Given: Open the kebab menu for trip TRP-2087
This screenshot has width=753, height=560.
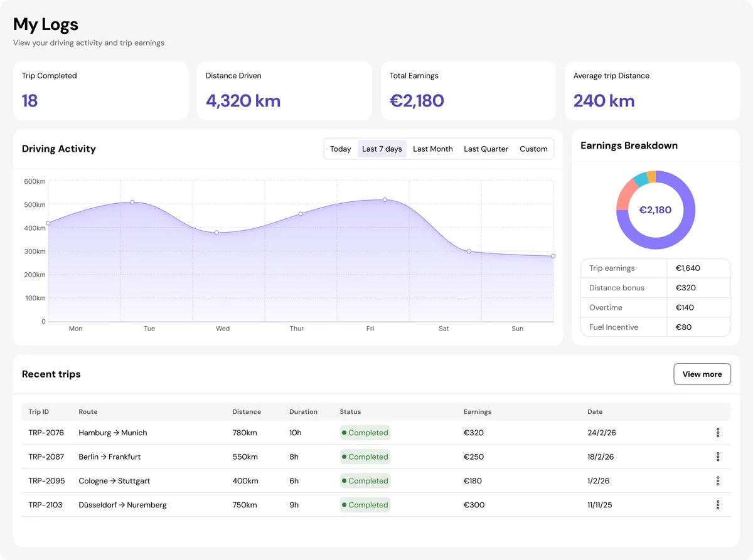Looking at the screenshot, I should coord(718,457).
